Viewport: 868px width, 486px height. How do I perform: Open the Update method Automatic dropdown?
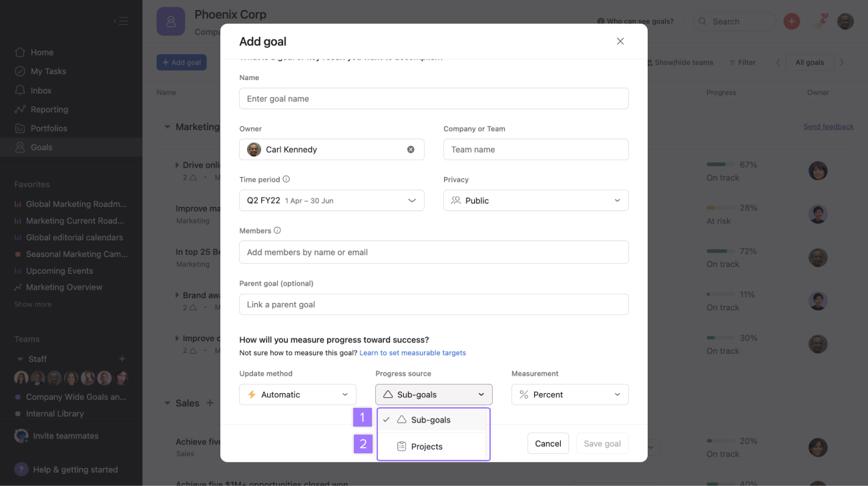[298, 395]
